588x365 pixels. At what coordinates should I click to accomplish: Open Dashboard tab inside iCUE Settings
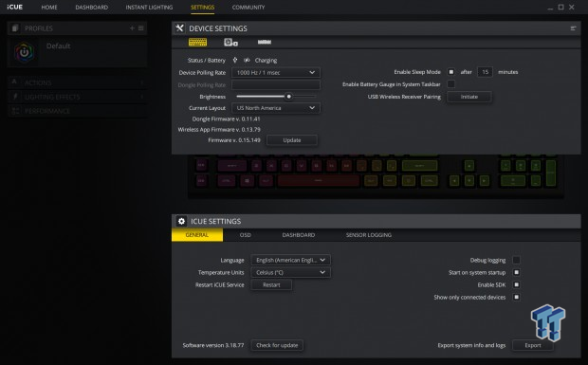(299, 235)
